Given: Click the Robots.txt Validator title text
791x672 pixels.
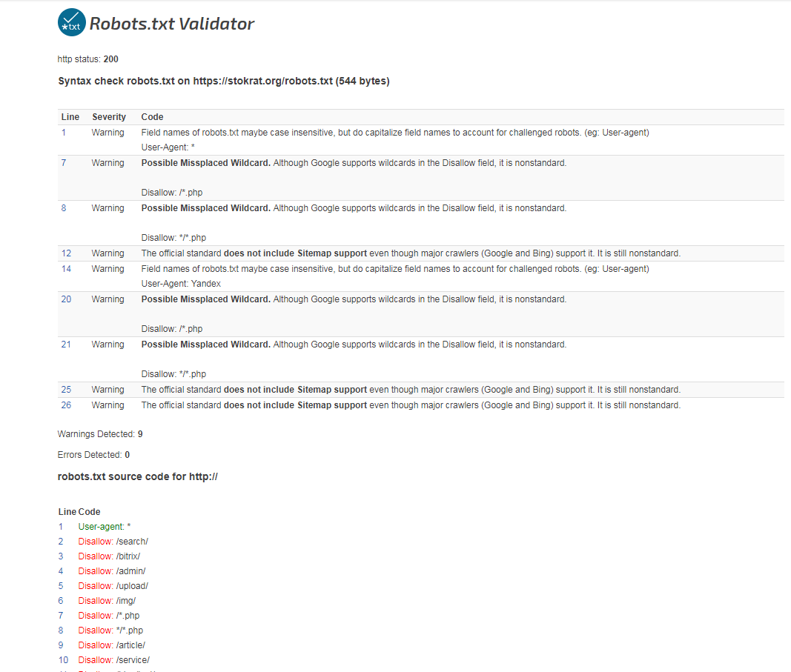Looking at the screenshot, I should point(171,24).
